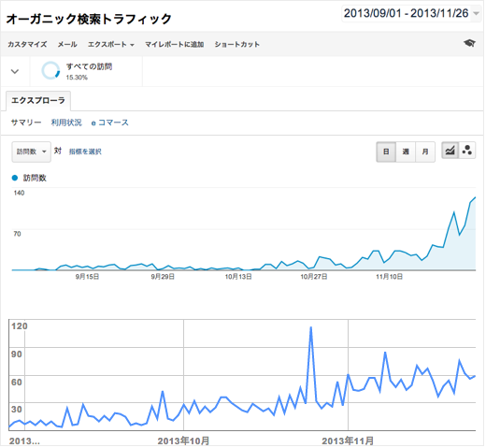This screenshot has width=486, height=448.
Task: Click the 9月29日 axis label
Action: point(163,277)
